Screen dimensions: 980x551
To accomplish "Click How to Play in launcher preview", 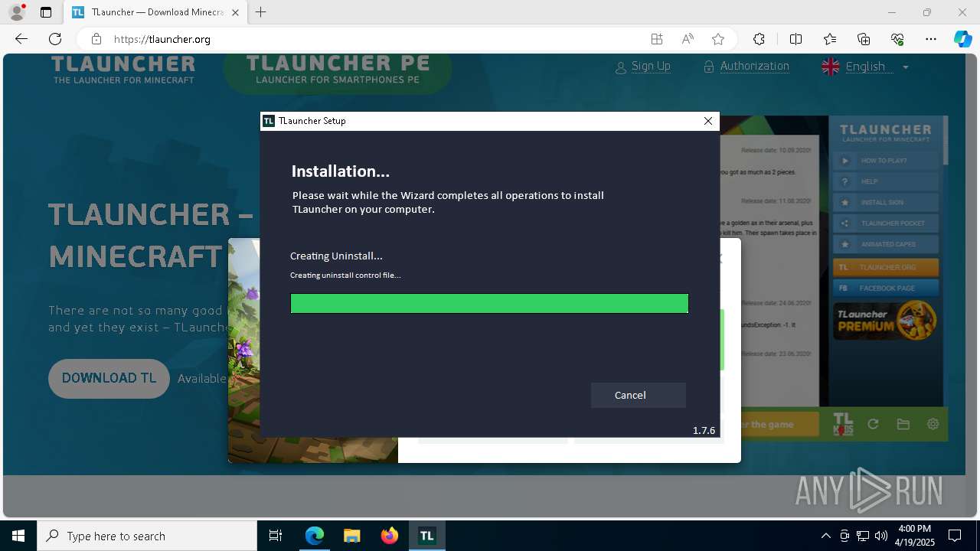I will click(x=886, y=161).
